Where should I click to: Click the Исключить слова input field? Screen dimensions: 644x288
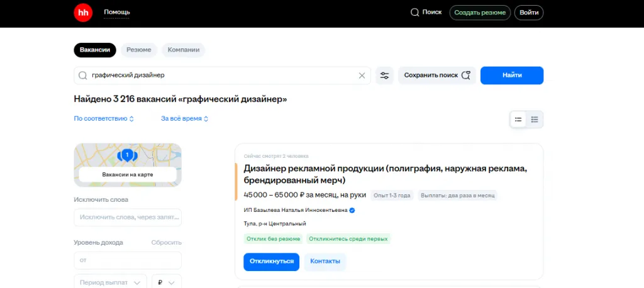[x=128, y=218]
